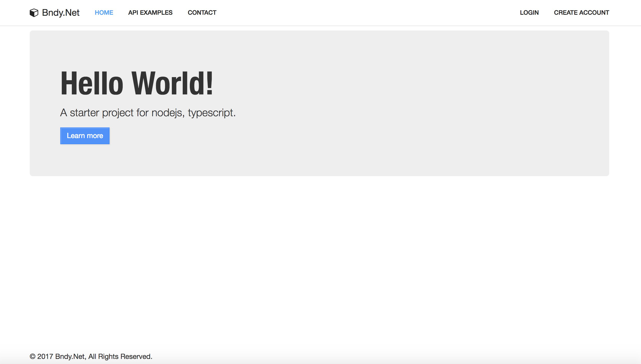
Task: Click the word Hello in the heading
Action: (x=92, y=83)
